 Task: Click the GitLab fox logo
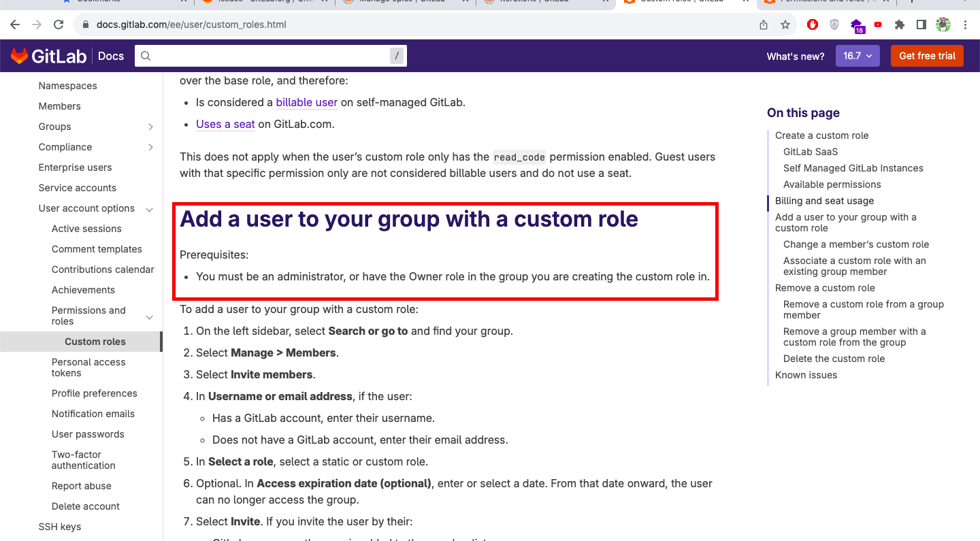point(19,56)
